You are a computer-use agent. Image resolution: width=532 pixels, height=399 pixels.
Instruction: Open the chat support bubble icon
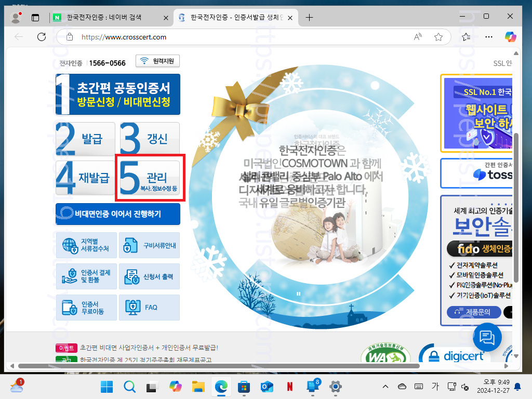[x=487, y=337]
